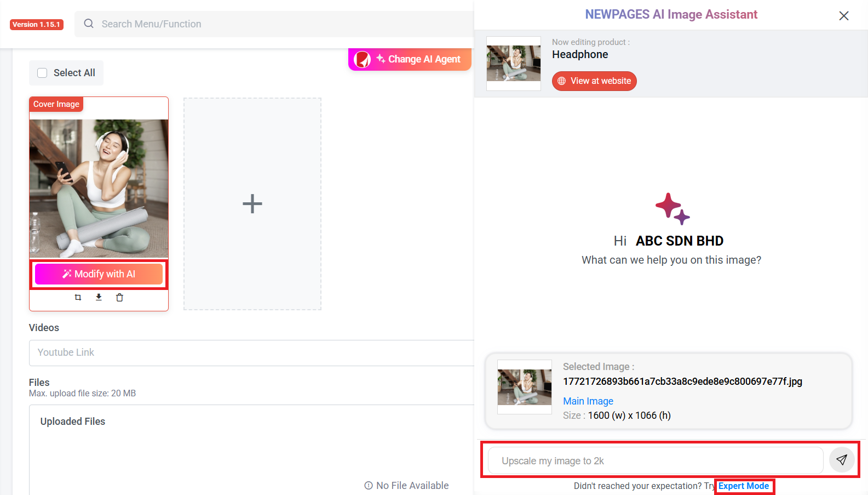Click the Youtube Link input field
This screenshot has height=495, width=868.
point(252,352)
